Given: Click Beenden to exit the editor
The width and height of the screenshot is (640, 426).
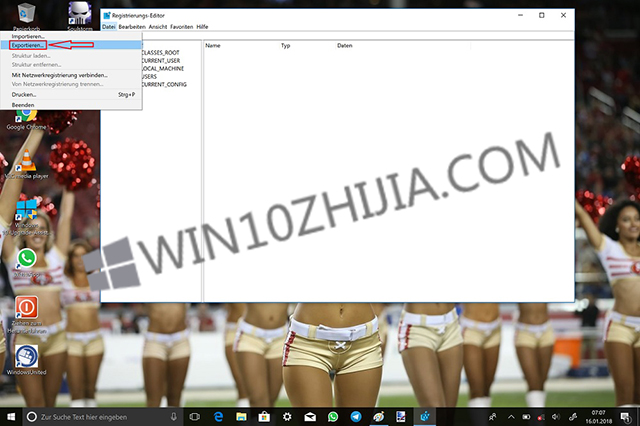Looking at the screenshot, I should coord(71,105).
